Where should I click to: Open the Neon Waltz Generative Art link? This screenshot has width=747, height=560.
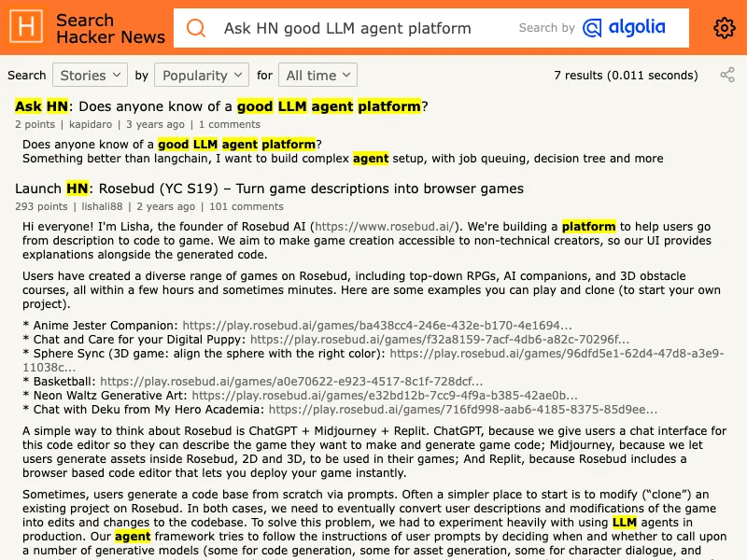pyautogui.click(x=385, y=395)
